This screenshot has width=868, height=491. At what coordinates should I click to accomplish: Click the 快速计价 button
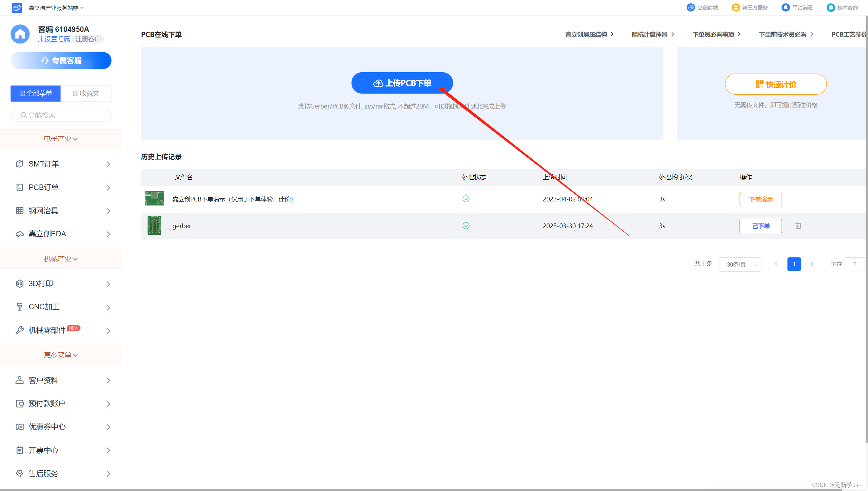point(775,84)
